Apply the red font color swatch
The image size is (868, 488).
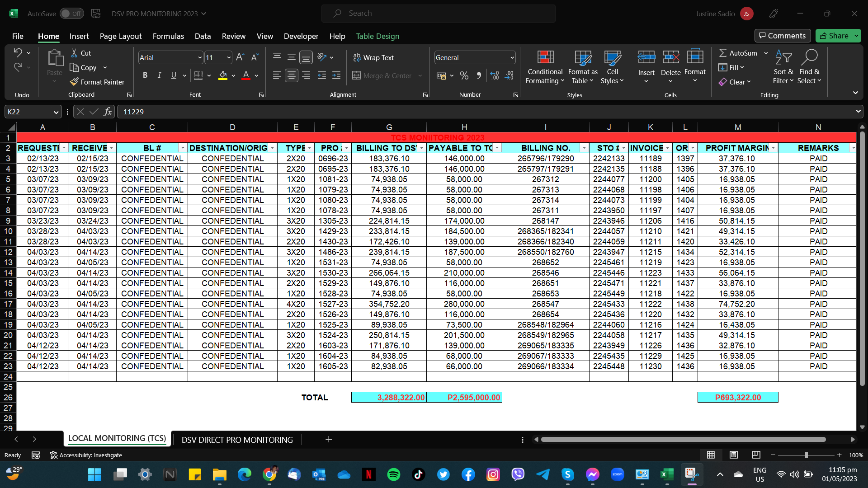[246, 75]
